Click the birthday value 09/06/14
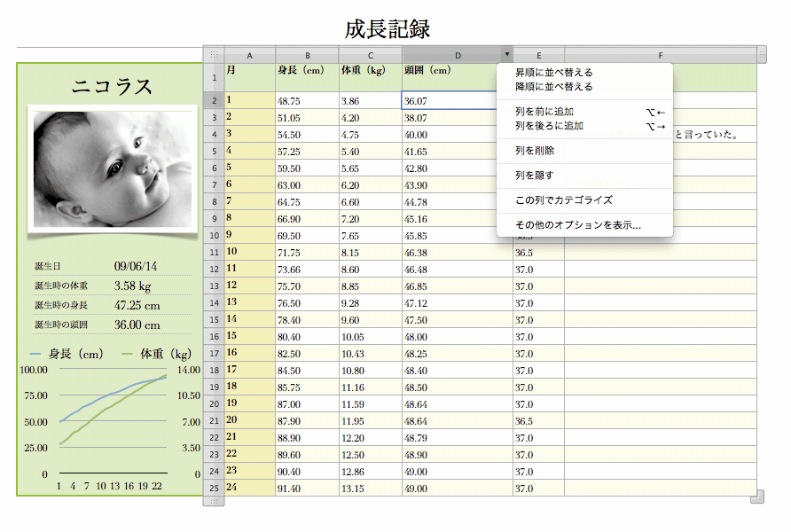 pos(135,266)
